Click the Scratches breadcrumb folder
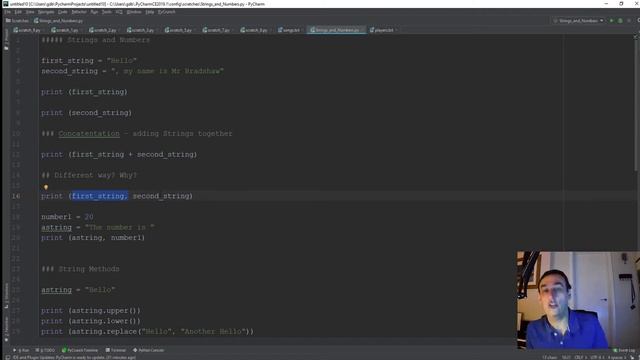Screen dimensions: 640x360 [17, 20]
